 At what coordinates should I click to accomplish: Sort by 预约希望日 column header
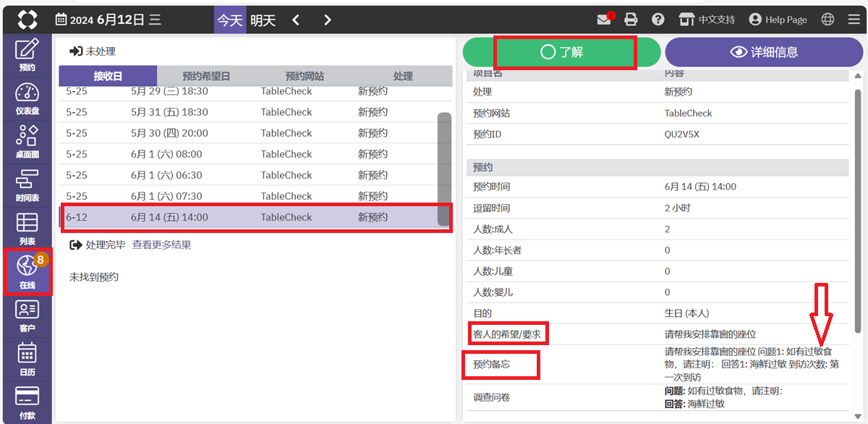pyautogui.click(x=206, y=76)
